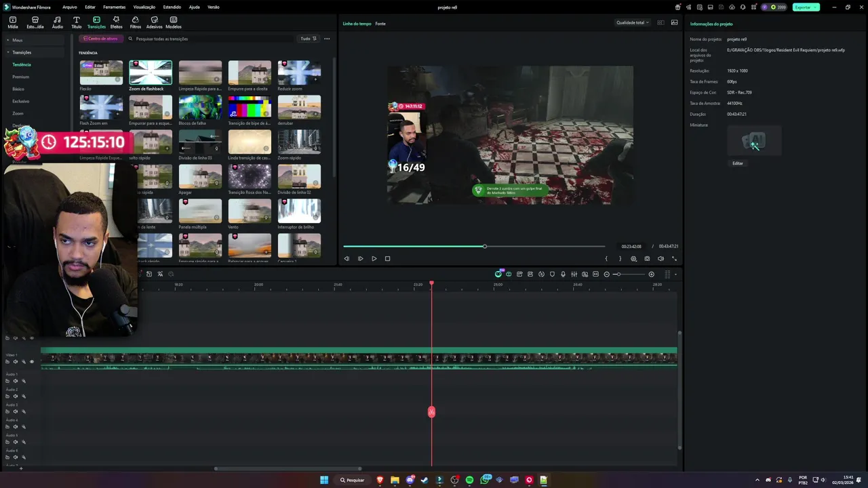Mute the Áudio 1 track

coord(15,381)
